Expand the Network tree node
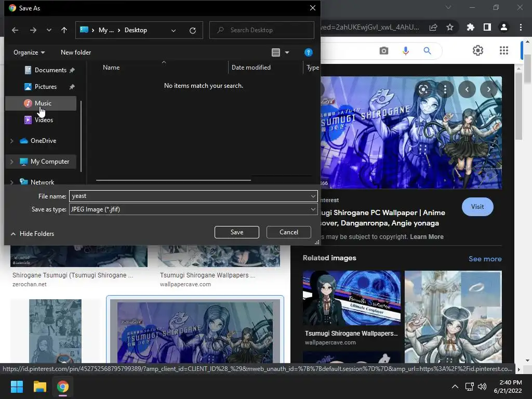Image resolution: width=532 pixels, height=399 pixels. tap(11, 182)
